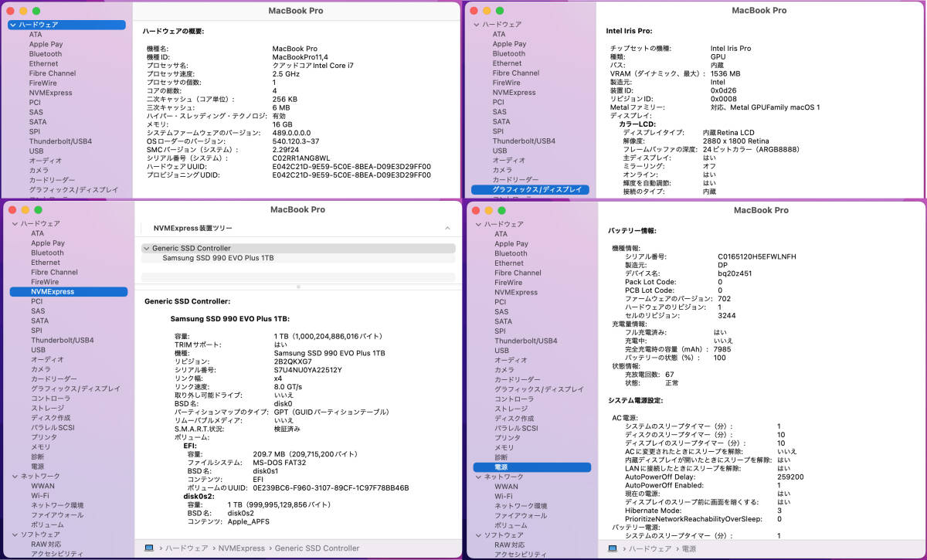Image resolution: width=927 pixels, height=560 pixels.
Task: Collapse the Generic SSD Controller tree row
Action: (x=147, y=249)
